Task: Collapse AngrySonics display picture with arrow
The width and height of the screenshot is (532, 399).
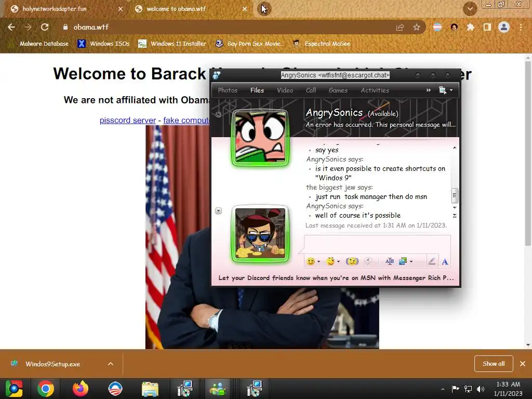Action: pos(219,115)
